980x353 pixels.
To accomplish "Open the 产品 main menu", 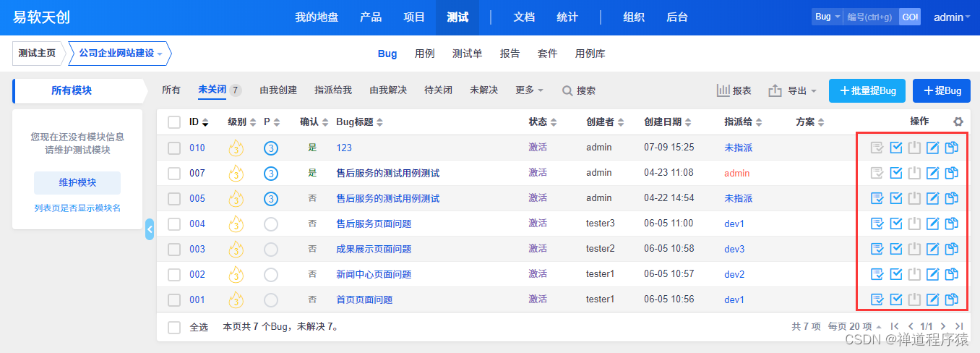I will [371, 17].
